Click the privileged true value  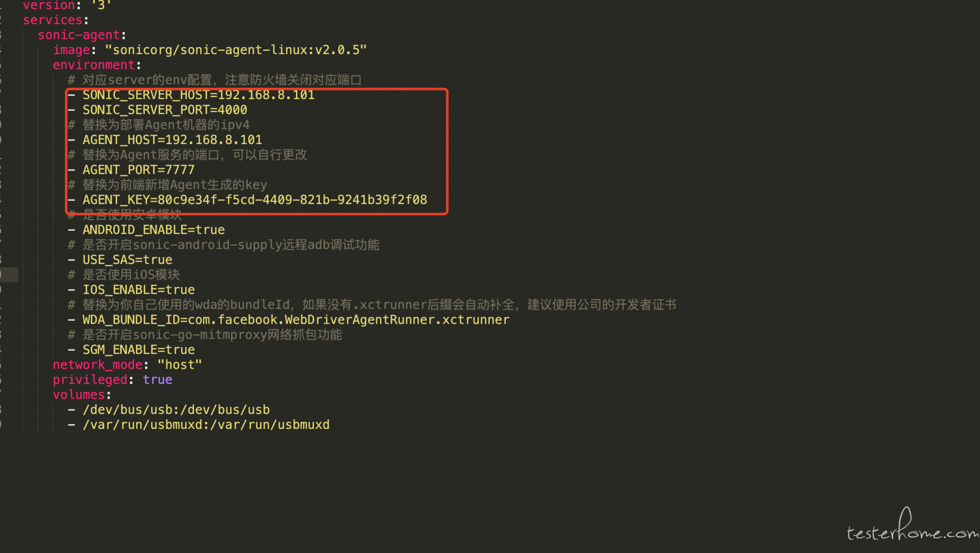point(158,380)
